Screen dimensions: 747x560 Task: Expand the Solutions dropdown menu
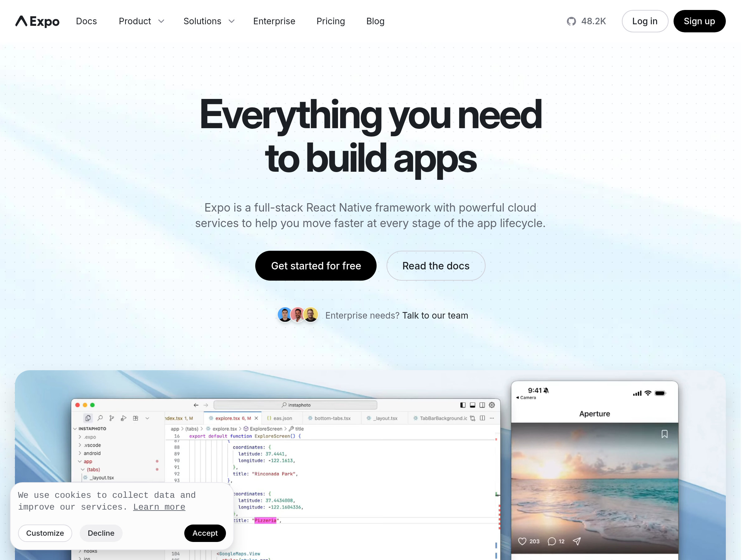[x=209, y=21]
